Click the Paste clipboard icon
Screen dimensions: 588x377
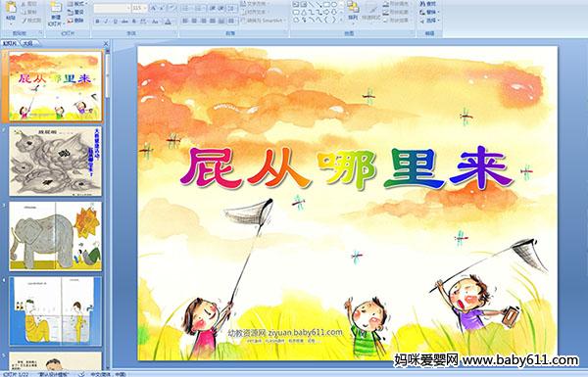[11, 8]
